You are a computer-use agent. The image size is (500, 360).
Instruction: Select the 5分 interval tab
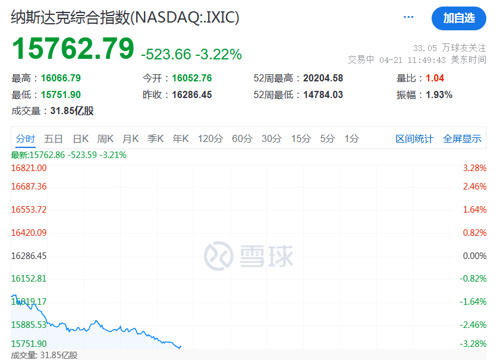pos(327,139)
